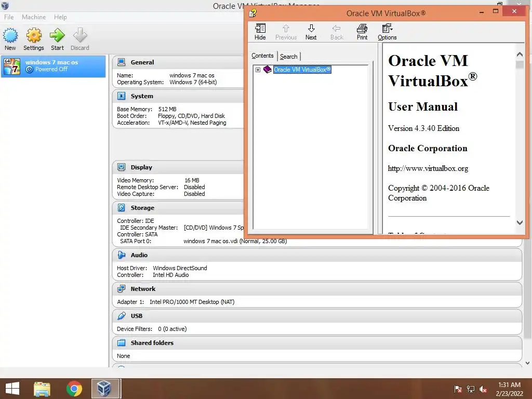Click the purple book icon in Contents tree

[x=268, y=70]
